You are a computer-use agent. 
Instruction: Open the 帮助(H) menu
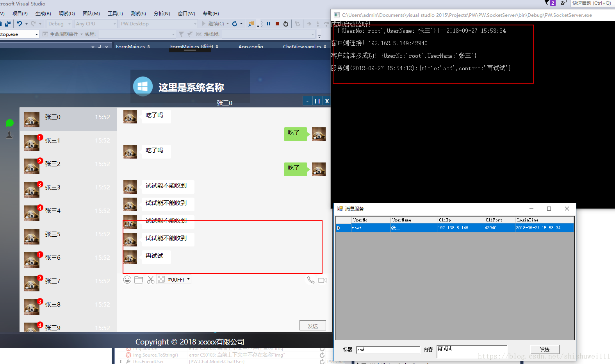pos(211,13)
